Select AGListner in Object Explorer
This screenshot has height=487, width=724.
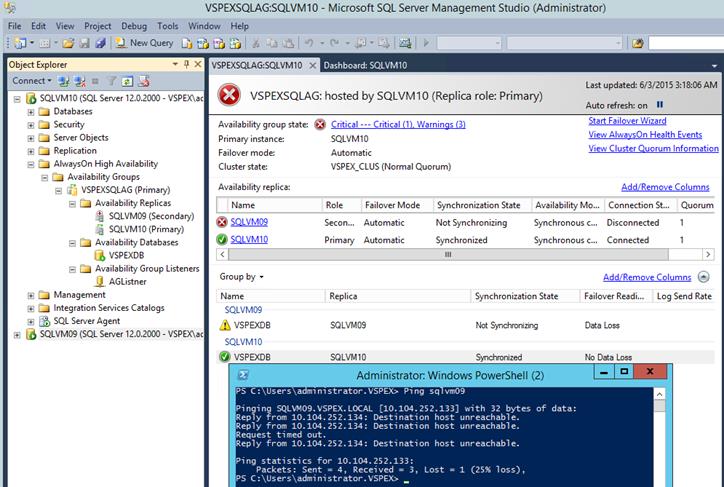click(x=127, y=282)
